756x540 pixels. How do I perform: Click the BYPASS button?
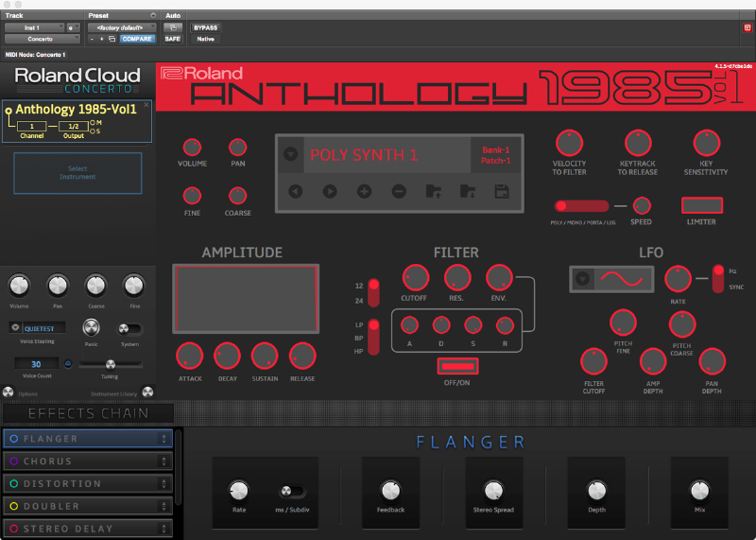206,27
